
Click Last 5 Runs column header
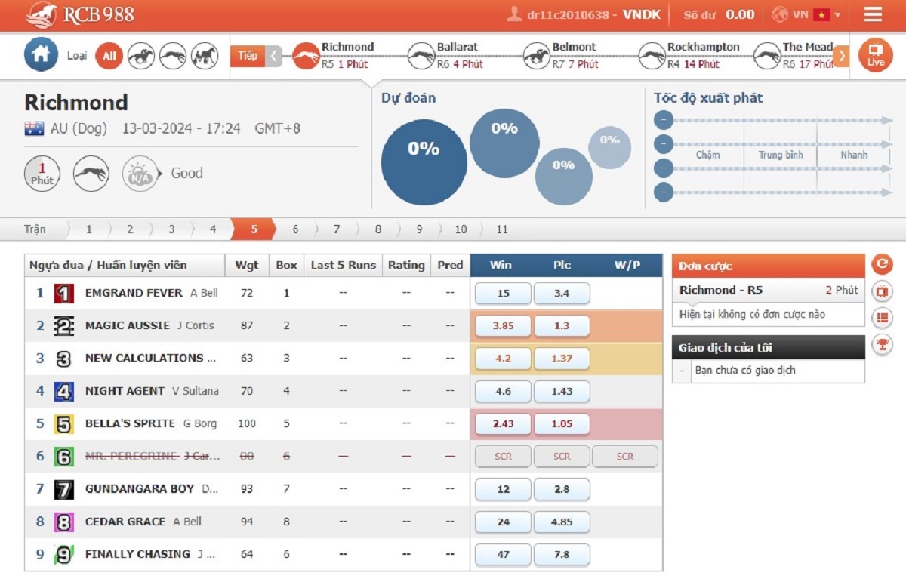click(343, 265)
